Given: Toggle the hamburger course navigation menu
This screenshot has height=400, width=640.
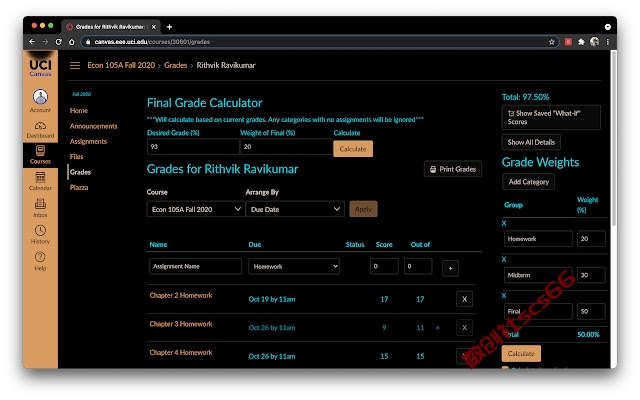Looking at the screenshot, I should pos(75,65).
